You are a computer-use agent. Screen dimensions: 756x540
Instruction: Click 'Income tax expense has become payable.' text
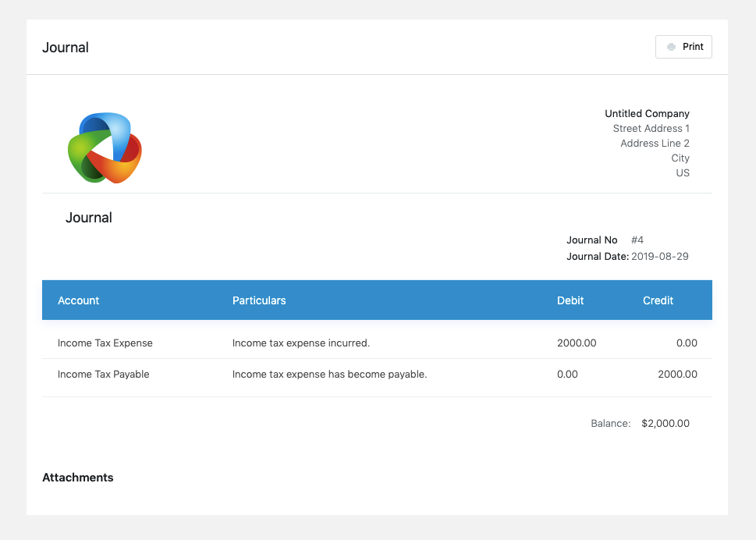[x=329, y=375]
